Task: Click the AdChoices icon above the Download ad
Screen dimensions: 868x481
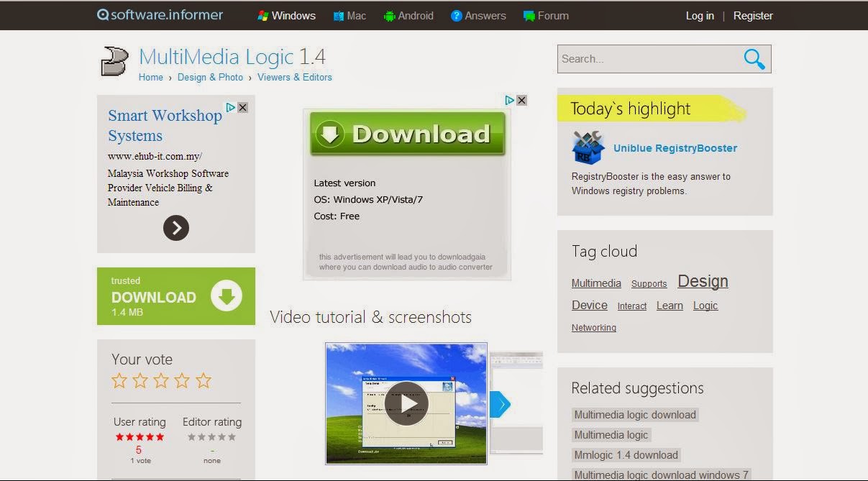Action: point(509,100)
